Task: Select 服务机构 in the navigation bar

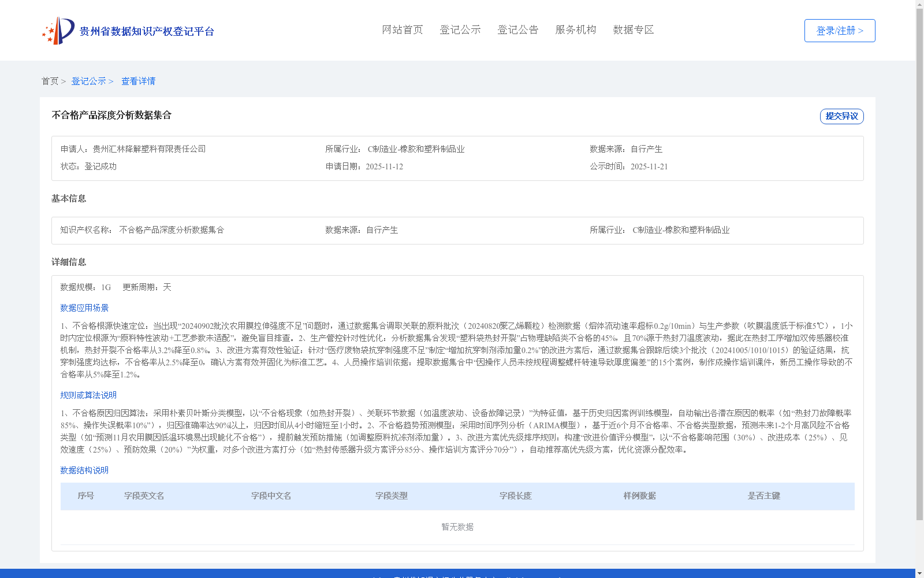Action: [x=576, y=29]
